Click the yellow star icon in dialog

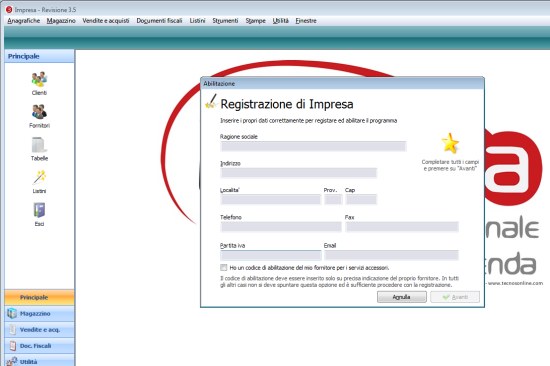coord(450,143)
